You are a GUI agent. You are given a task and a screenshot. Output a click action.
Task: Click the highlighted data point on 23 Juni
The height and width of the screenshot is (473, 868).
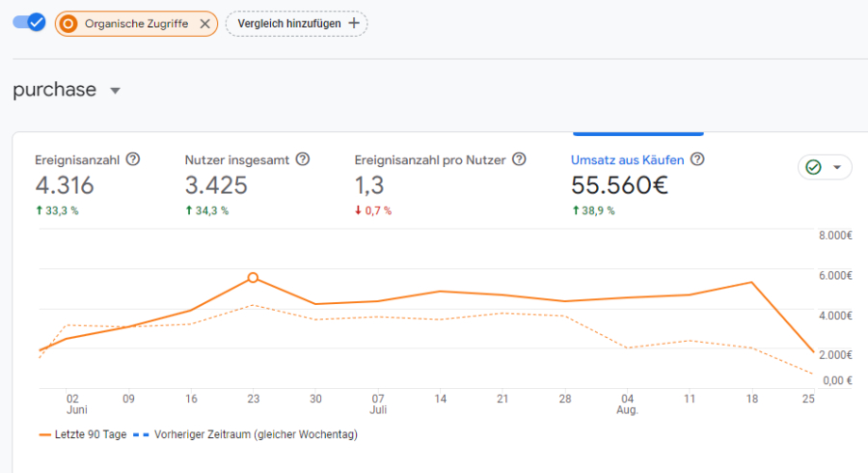pos(253,277)
